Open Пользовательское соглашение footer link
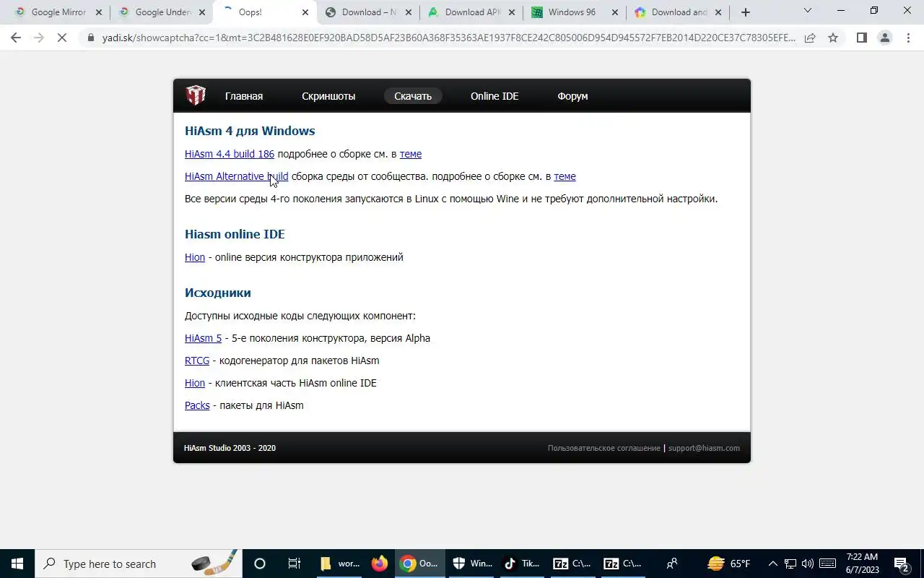Viewport: 924px width, 578px height. (603, 448)
